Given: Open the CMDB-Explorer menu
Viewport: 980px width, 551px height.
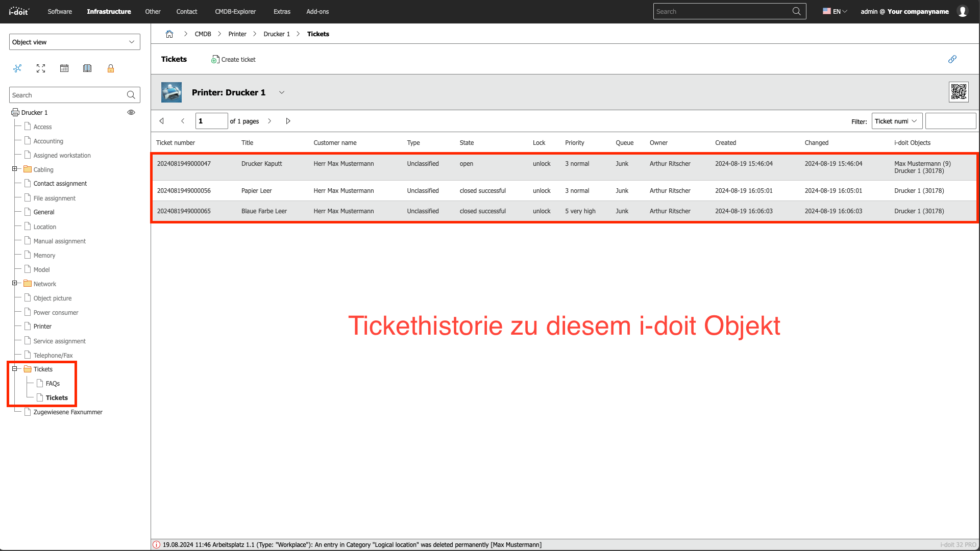Looking at the screenshot, I should point(235,11).
